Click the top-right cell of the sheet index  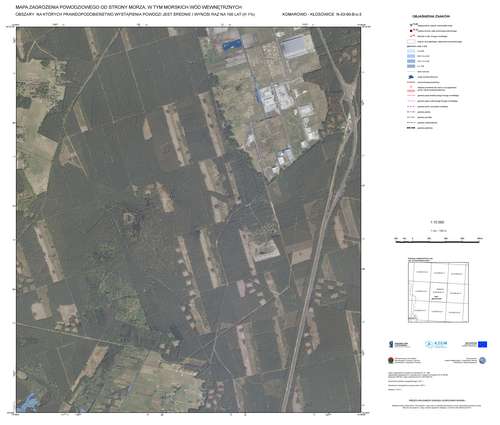coord(457,273)
